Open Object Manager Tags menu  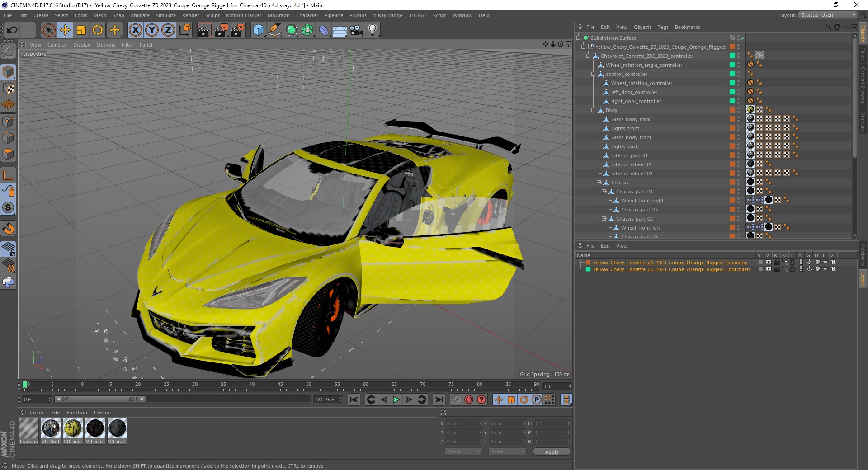663,27
